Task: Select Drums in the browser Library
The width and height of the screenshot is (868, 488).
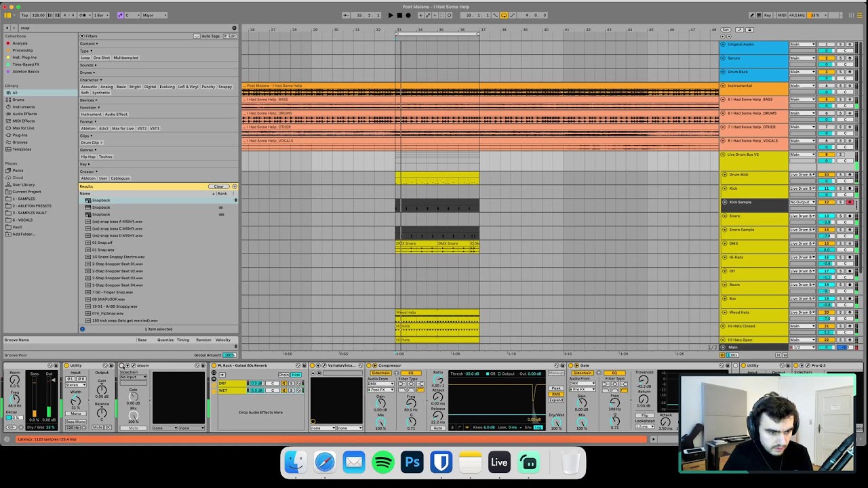Action: tap(18, 100)
